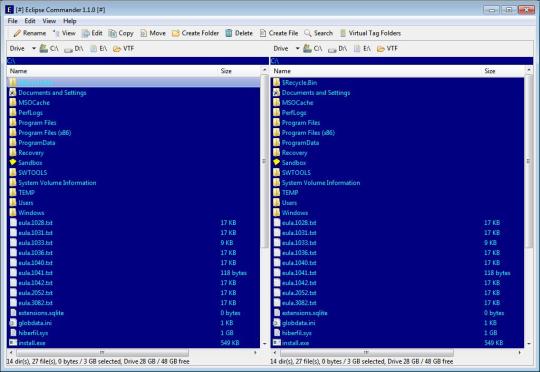Switch left panel to C:\ drive
This screenshot has height=372, width=540.
coord(49,49)
